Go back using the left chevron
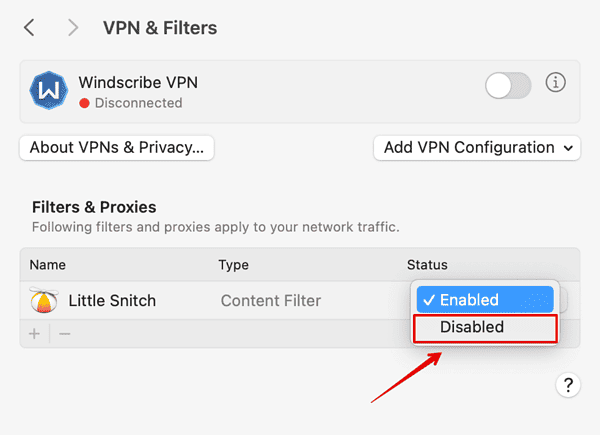Screen dimensions: 600x435 pos(30,28)
